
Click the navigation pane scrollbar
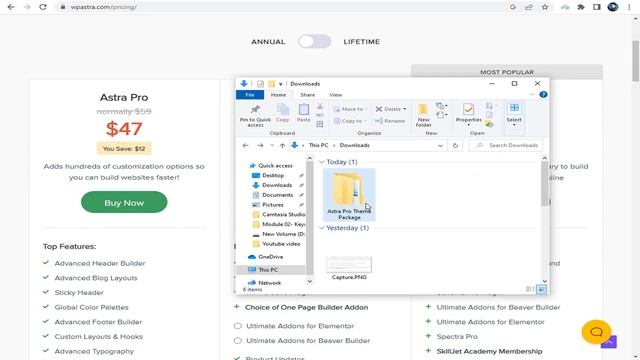pos(309,218)
